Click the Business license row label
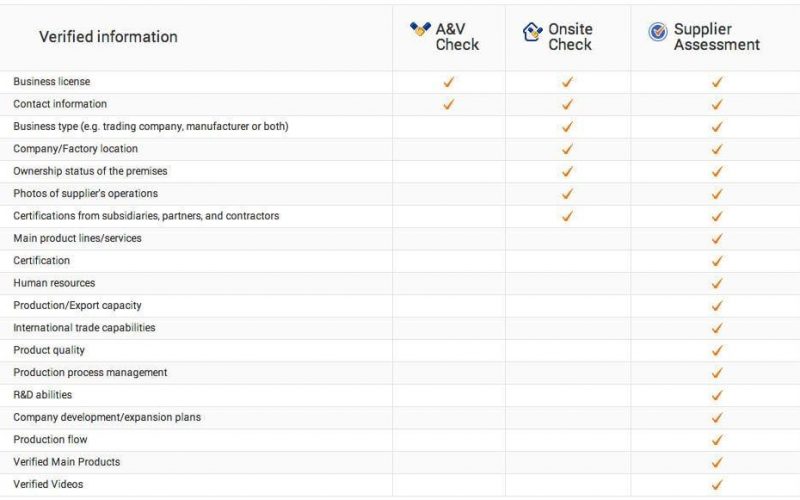This screenshot has height=500, width=800. pyautogui.click(x=51, y=82)
